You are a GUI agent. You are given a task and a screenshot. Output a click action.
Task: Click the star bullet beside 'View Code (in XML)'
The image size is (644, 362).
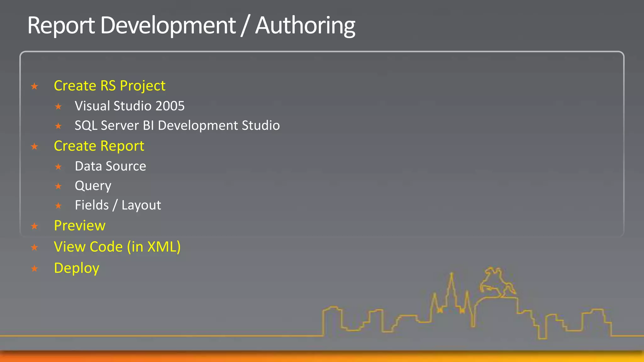(x=35, y=247)
